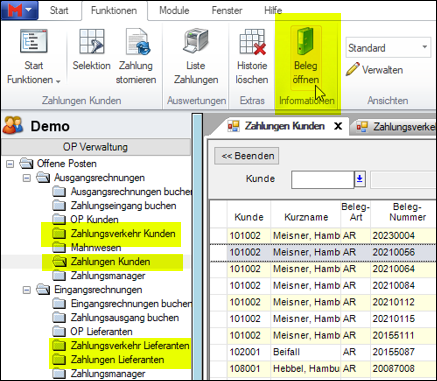Select row with Beleg-Nummer 20155111

(323, 336)
